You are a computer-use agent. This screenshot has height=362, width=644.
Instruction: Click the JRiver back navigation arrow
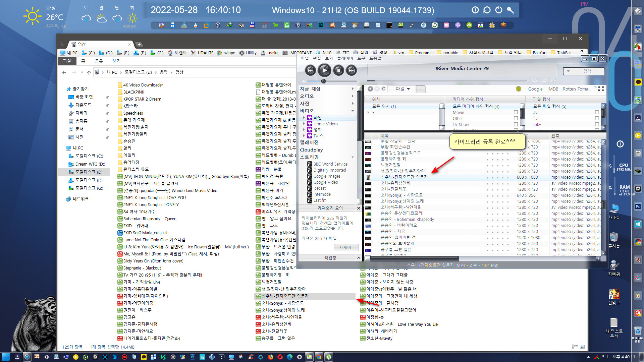370,89
